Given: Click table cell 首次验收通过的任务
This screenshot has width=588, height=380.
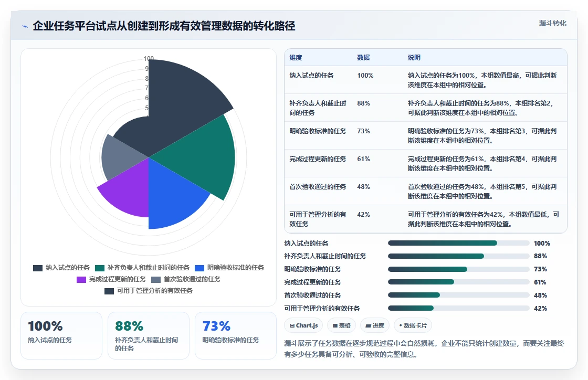Looking at the screenshot, I should 318,186.
